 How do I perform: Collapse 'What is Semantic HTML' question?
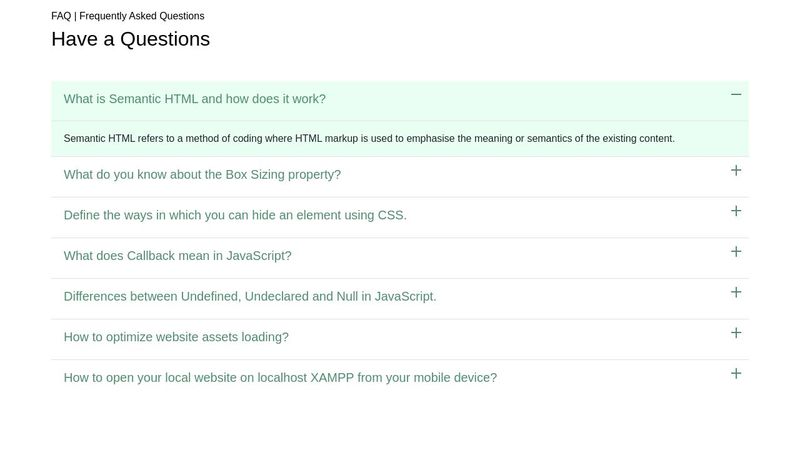click(194, 99)
